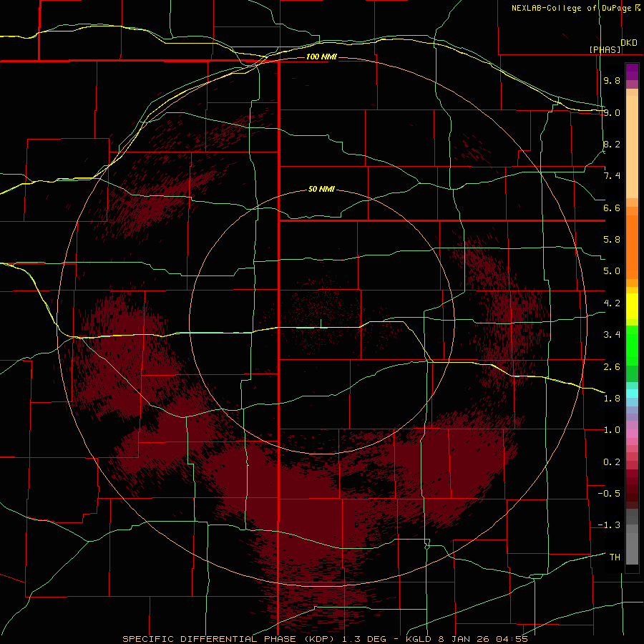The image size is (644, 644).
Task: Select the 5.8 scale value
Action: (x=612, y=240)
